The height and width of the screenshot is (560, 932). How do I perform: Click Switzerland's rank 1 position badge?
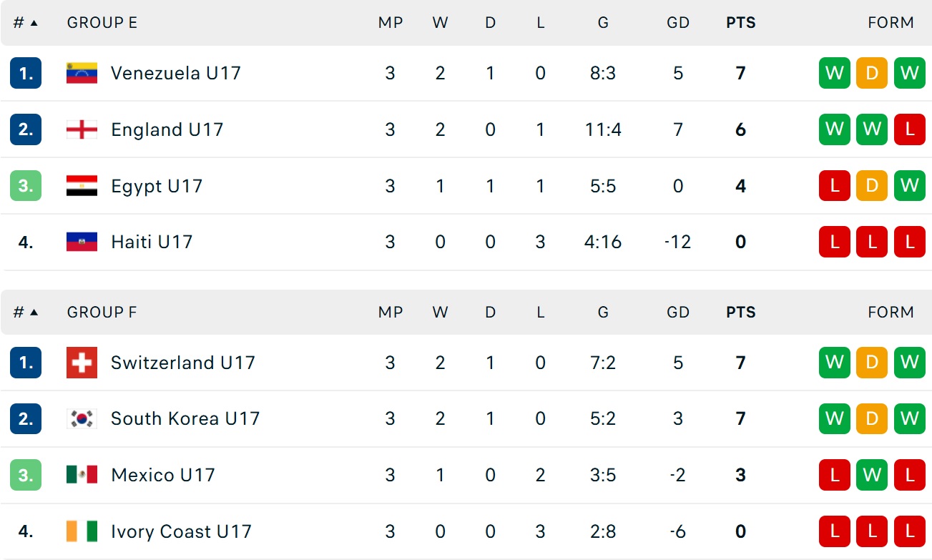click(x=26, y=363)
